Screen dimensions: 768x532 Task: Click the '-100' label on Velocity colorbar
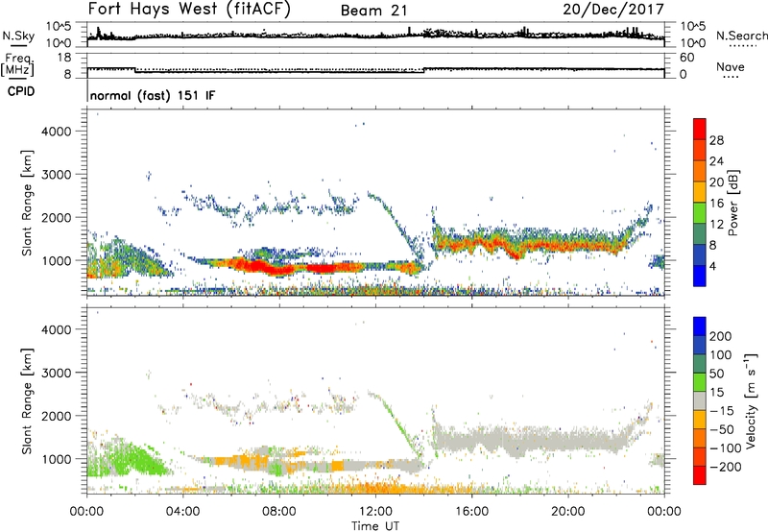tap(725, 448)
